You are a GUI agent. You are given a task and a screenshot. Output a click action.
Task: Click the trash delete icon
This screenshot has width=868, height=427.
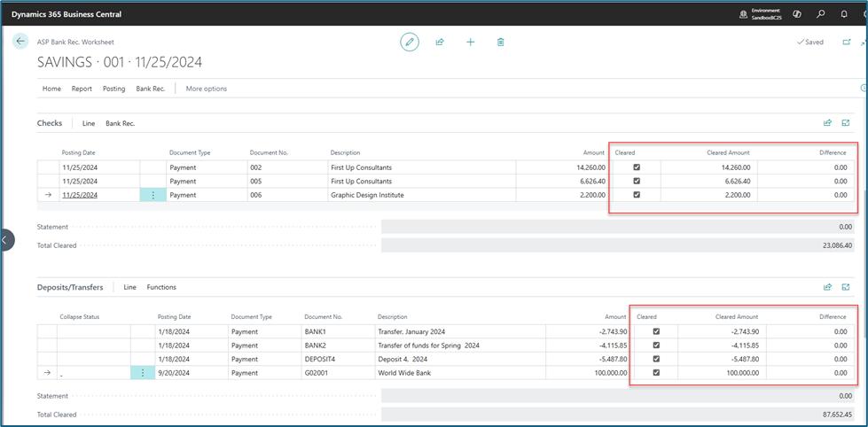click(500, 42)
